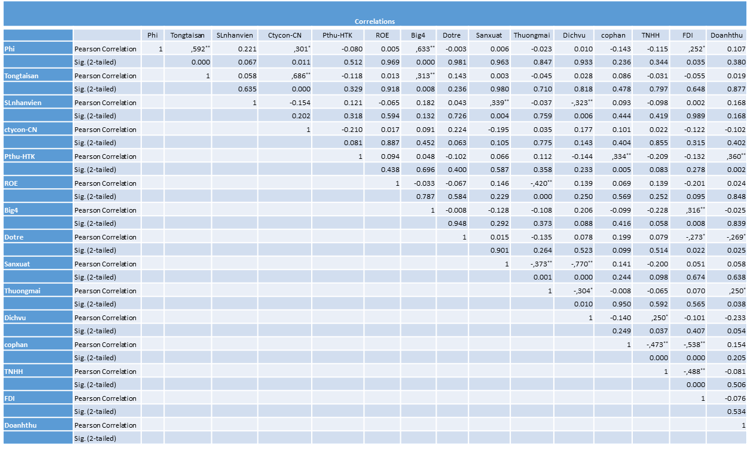
Task: Click the ,633** value in Phi row
Action: click(x=422, y=49)
